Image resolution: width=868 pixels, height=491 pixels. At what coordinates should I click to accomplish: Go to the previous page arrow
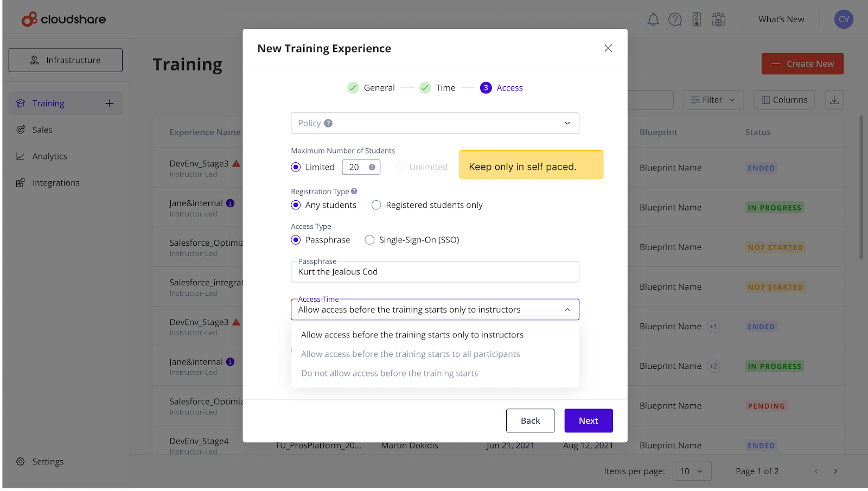pos(816,471)
